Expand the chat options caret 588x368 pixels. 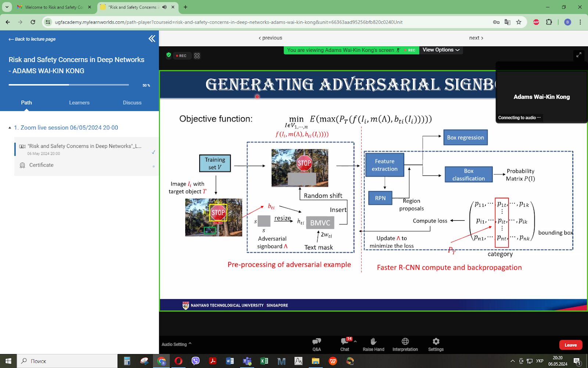tap(355, 342)
